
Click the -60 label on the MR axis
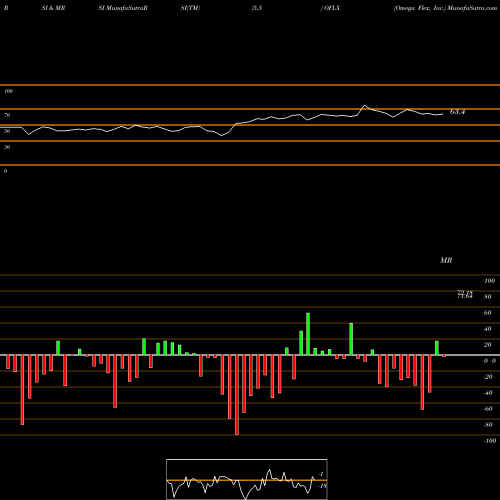pos(488,409)
